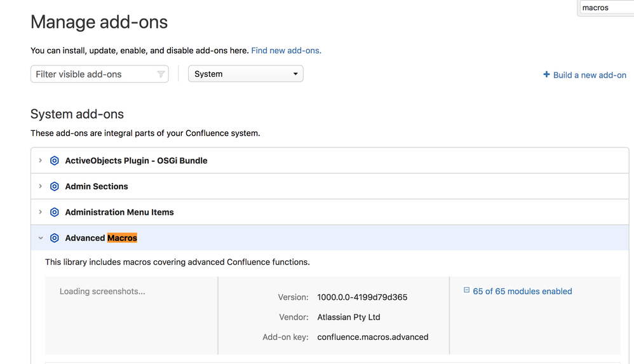634x364 pixels.
Task: Click version value 1000.0.0-4199d79d365
Action: tap(362, 297)
